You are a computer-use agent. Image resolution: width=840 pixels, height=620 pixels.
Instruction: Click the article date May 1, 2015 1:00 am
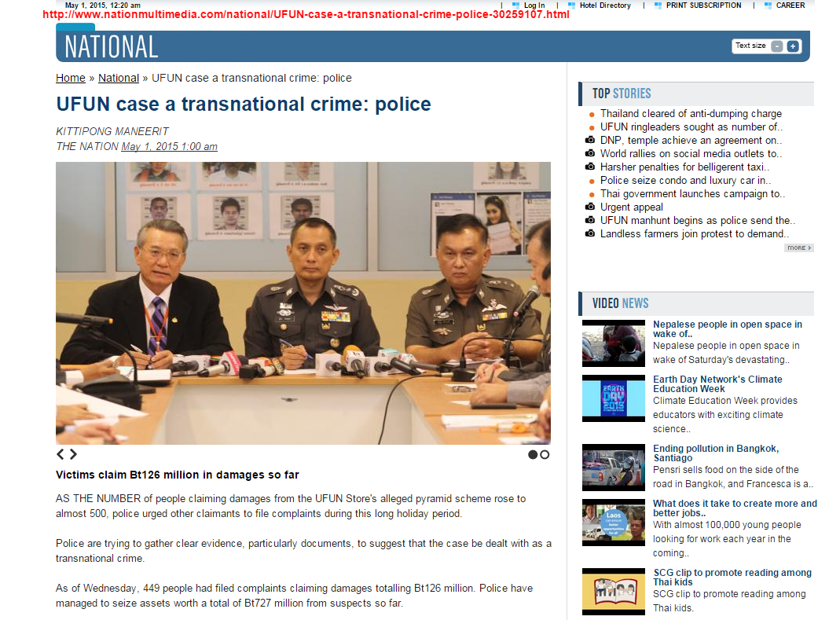[169, 147]
